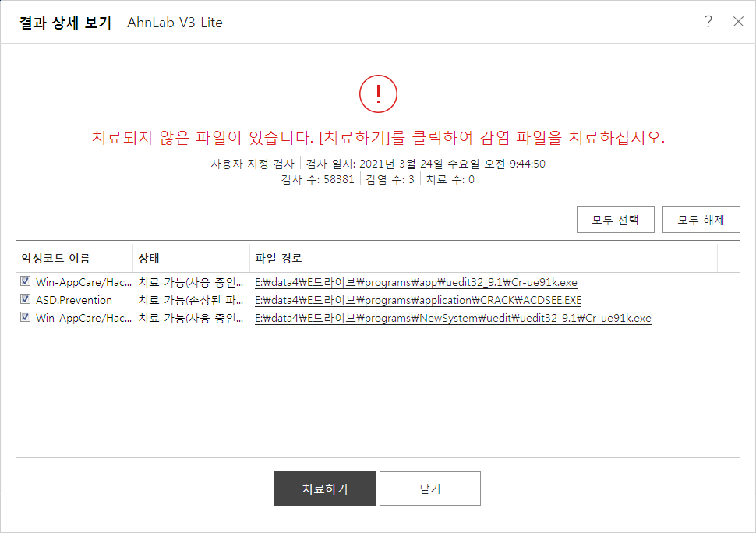
Task: Toggle the ASD.Prevention checkbox
Action: 26,300
